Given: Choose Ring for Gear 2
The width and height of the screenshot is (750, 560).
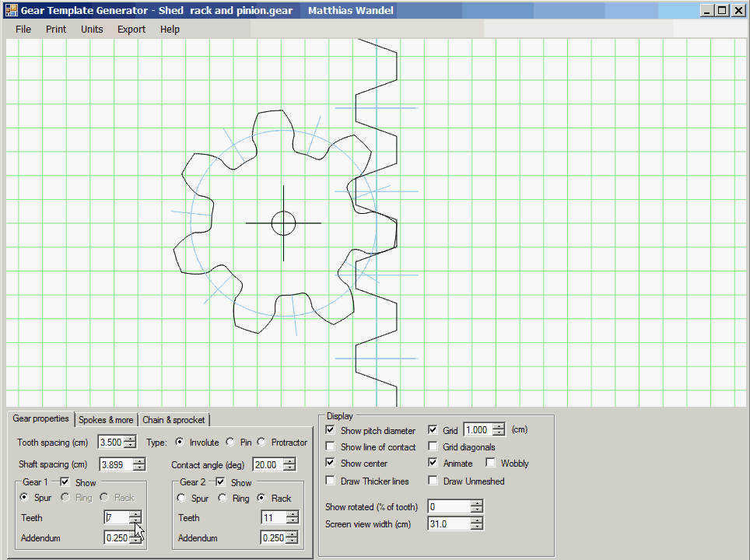Looking at the screenshot, I should point(223,499).
